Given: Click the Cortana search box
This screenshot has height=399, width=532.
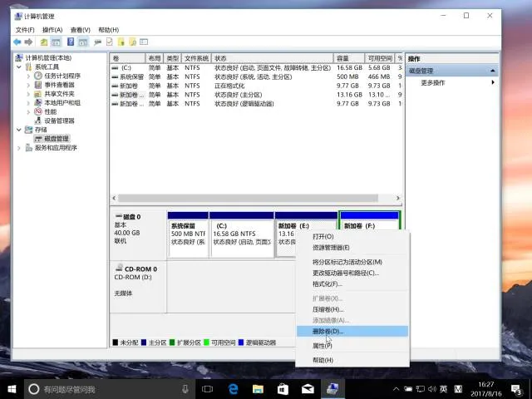Looking at the screenshot, I should (109, 389).
